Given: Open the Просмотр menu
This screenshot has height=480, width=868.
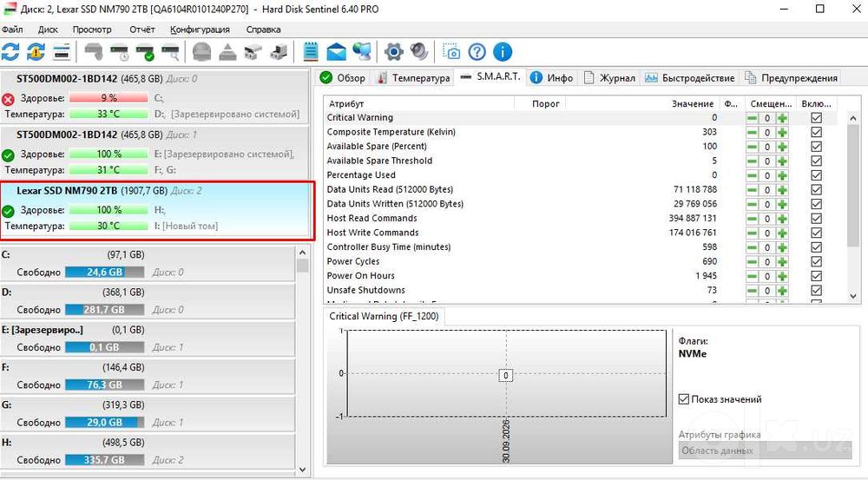Looking at the screenshot, I should pos(92,30).
